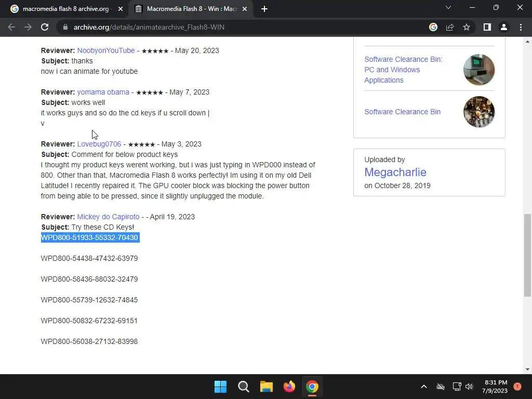Click the address bar URL
This screenshot has width=532, height=399.
pos(149,27)
